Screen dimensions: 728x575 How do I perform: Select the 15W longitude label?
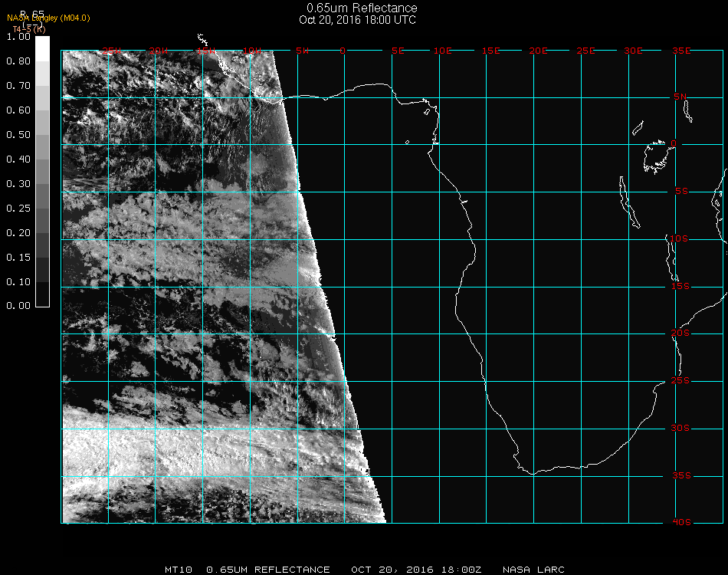click(x=205, y=51)
